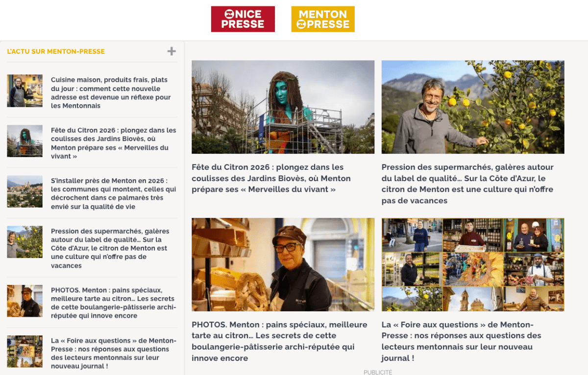Open sidebar headline Fête du Citron 2026

coord(114,143)
